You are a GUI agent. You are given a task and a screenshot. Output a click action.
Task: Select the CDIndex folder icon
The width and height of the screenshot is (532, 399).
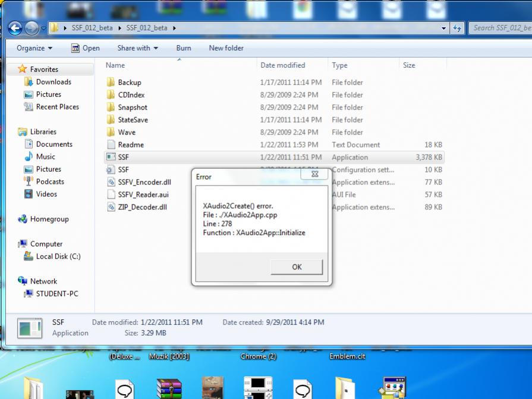click(x=111, y=95)
